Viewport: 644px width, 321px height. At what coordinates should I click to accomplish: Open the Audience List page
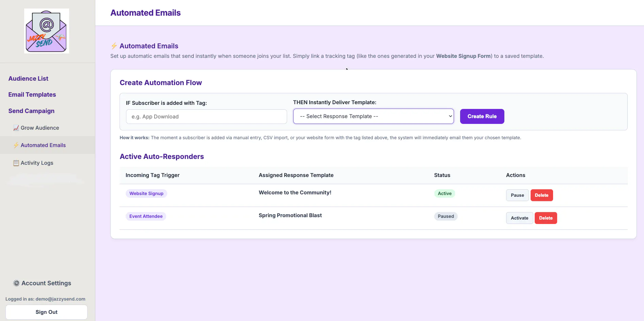[28, 79]
